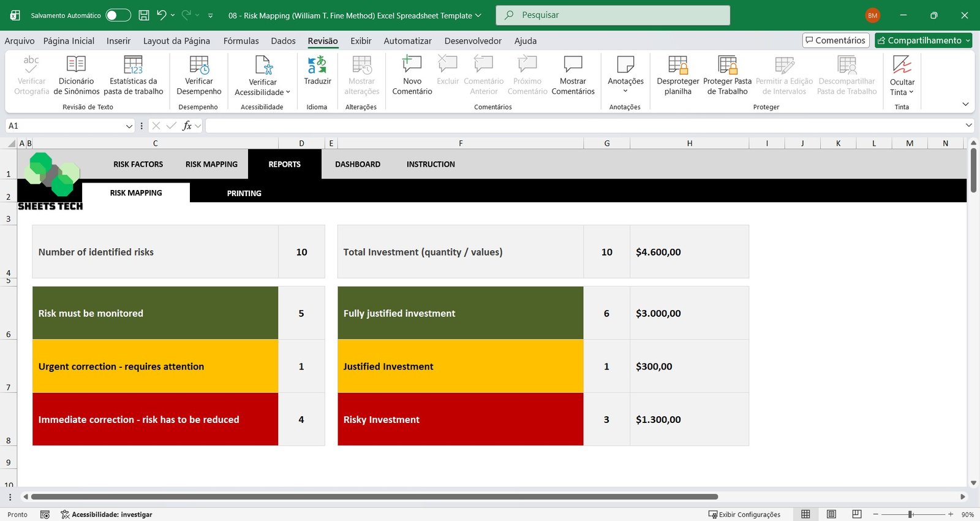The width and height of the screenshot is (980, 521).
Task: Open the Name Box dropdown arrow
Action: point(129,126)
